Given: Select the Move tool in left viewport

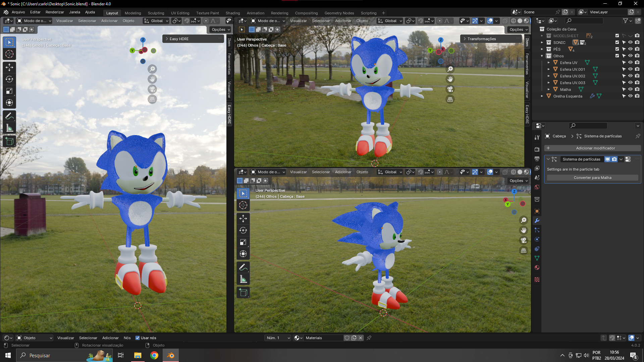Looking at the screenshot, I should (x=9, y=67).
